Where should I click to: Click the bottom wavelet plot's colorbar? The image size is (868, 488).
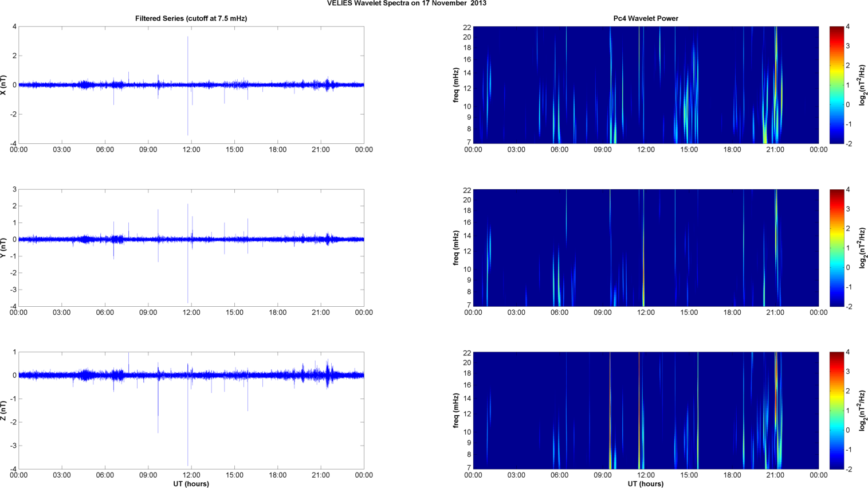pyautogui.click(x=836, y=411)
